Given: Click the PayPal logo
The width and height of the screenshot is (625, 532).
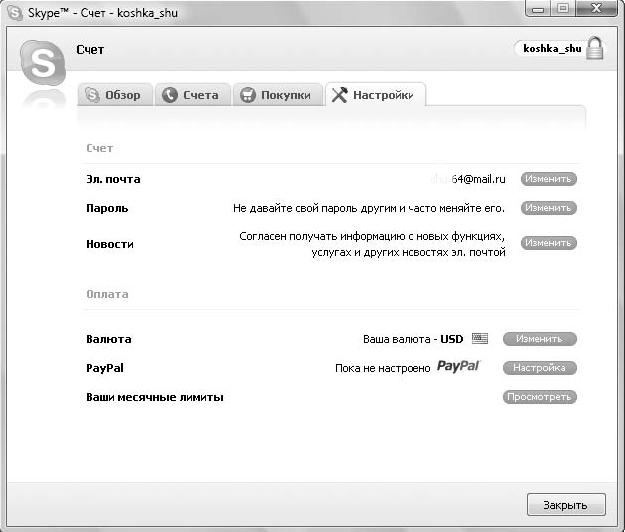Looking at the screenshot, I should (x=459, y=367).
